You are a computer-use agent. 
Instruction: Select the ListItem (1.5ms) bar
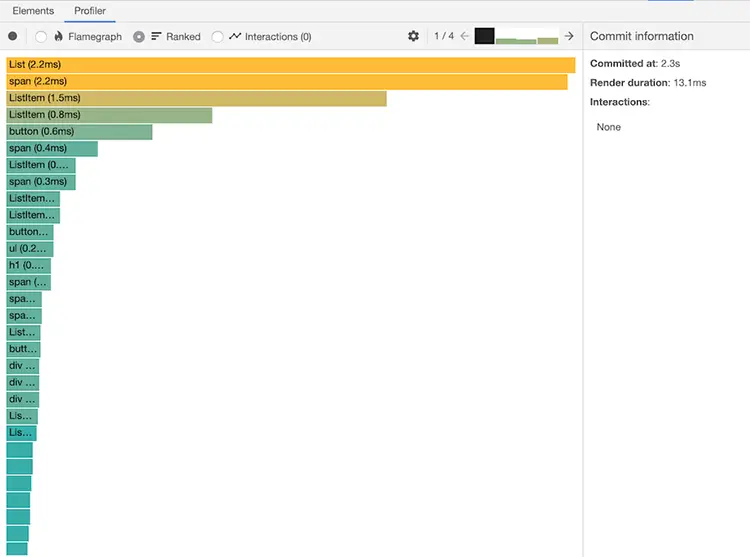tap(197, 98)
